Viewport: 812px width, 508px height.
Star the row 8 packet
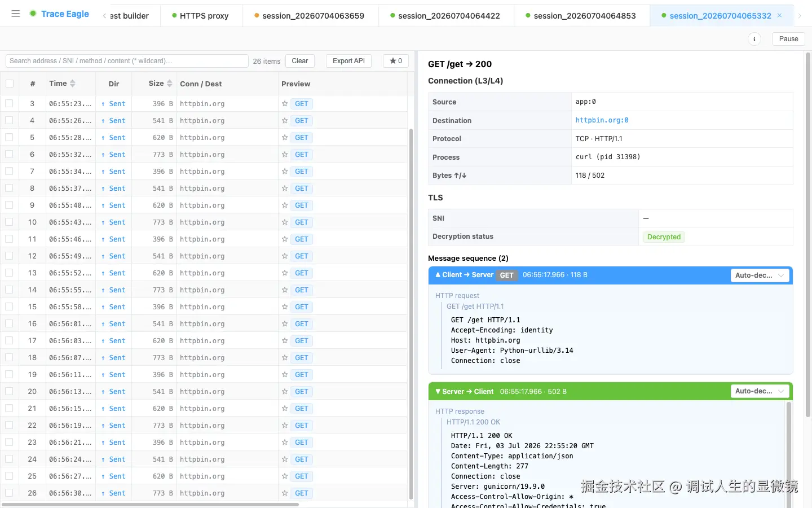(285, 189)
